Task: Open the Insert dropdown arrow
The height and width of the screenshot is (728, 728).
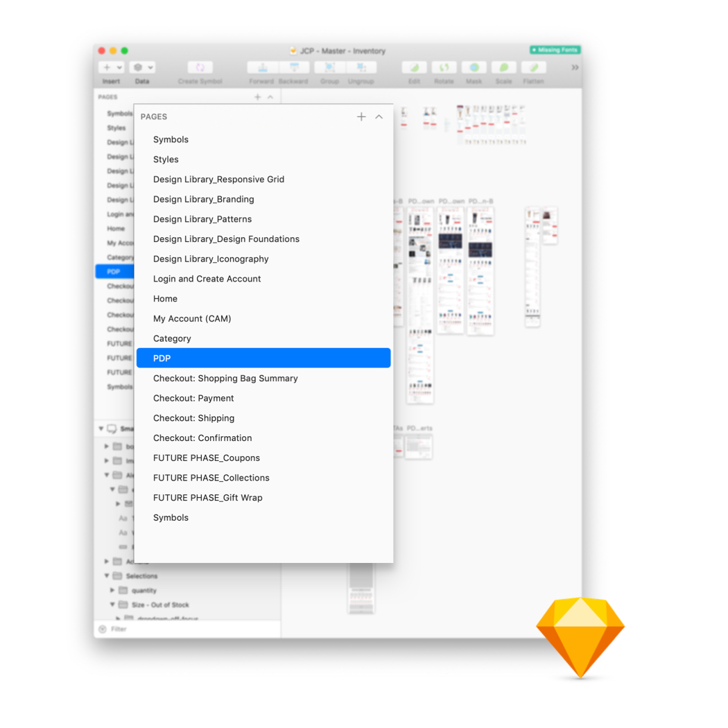Action: tap(119, 67)
